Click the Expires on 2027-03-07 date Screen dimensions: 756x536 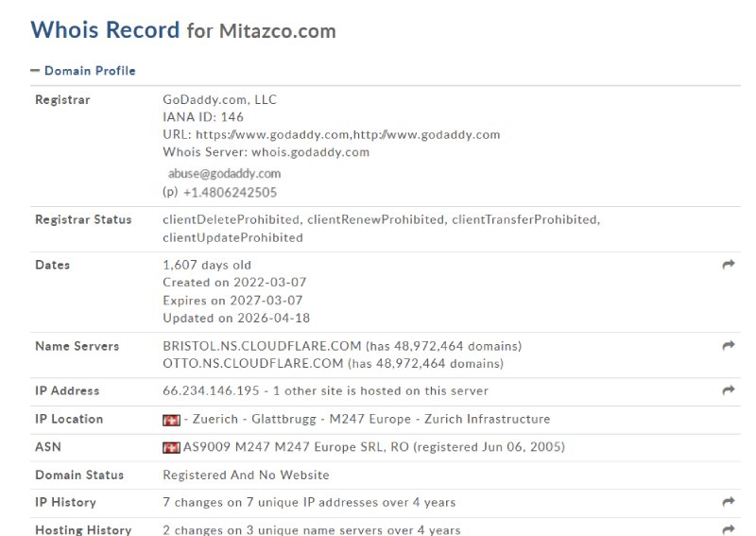(232, 300)
